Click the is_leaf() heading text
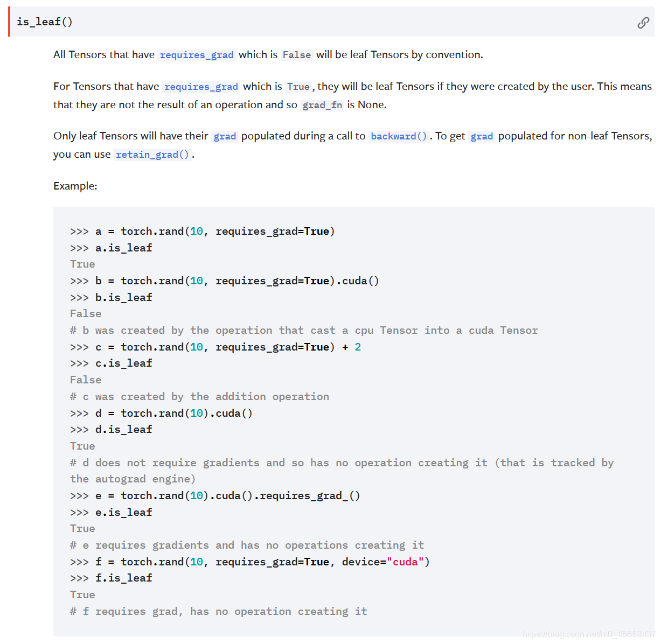The width and height of the screenshot is (661, 644). pyautogui.click(x=45, y=22)
